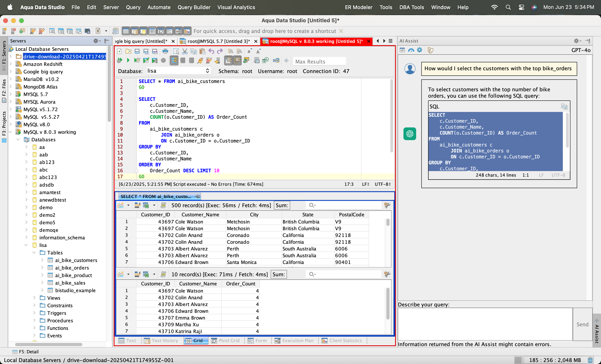Switch to root@MYSQL 5.7 [Untitled 3] tab
601x364 pixels.
(x=219, y=41)
